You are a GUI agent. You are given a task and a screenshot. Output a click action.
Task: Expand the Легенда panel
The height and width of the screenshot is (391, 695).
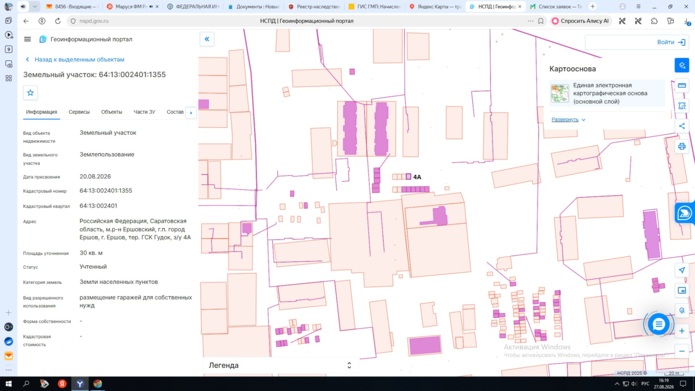(349, 365)
